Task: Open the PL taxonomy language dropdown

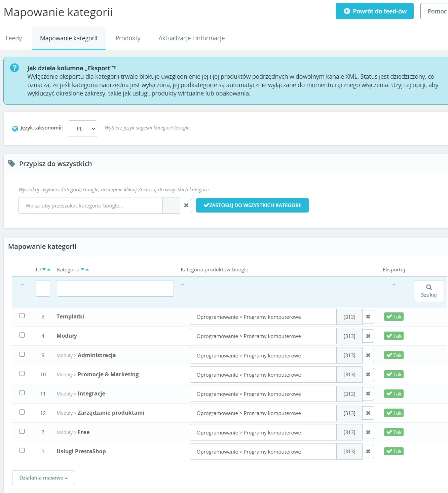Action: [x=82, y=128]
